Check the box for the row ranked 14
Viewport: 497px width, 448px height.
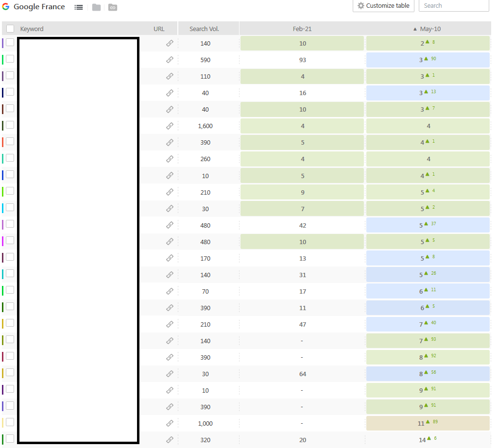pyautogui.click(x=10, y=439)
